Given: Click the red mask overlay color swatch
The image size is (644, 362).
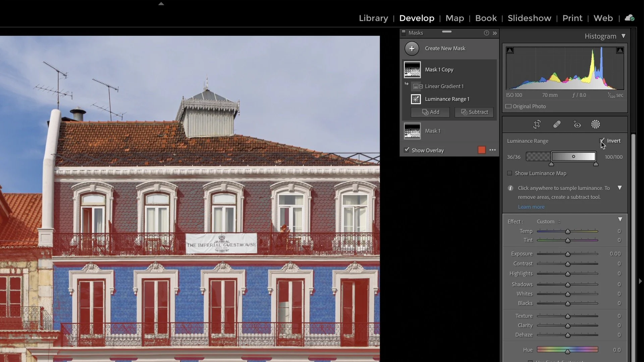Looking at the screenshot, I should pos(482,150).
